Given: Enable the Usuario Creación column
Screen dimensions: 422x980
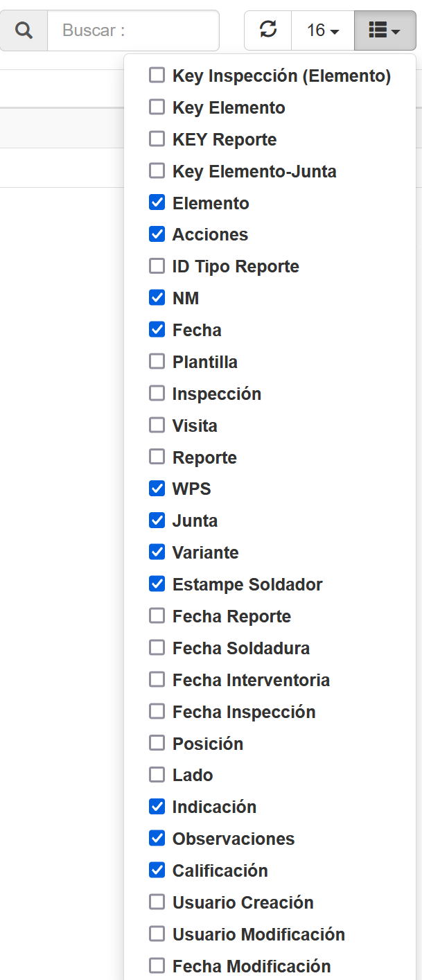Looking at the screenshot, I should [x=157, y=902].
